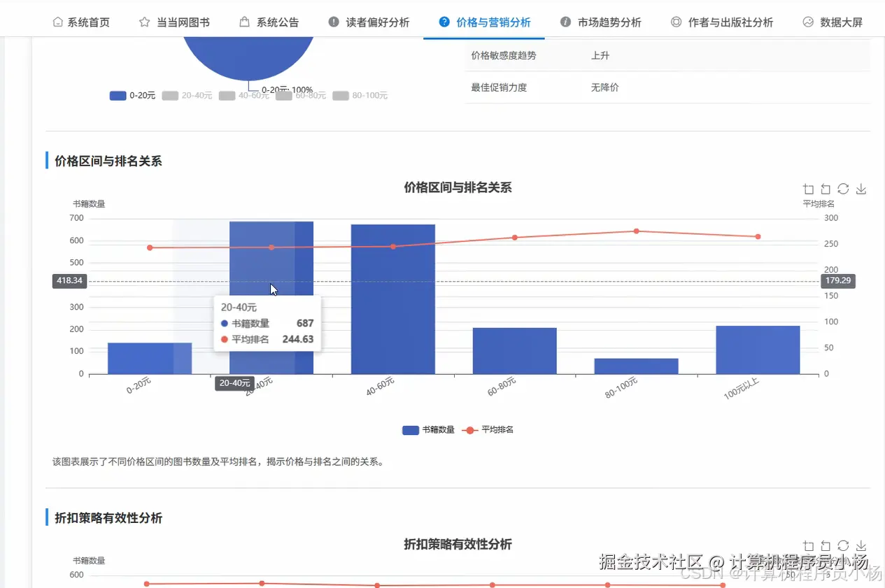Click the 40-60元 bar

[393, 299]
